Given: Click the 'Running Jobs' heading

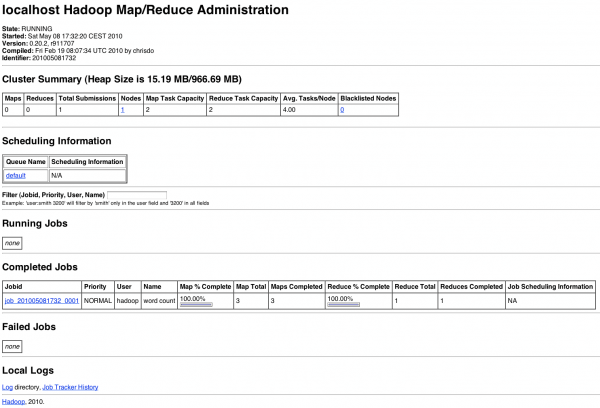Looking at the screenshot, I should tap(35, 224).
